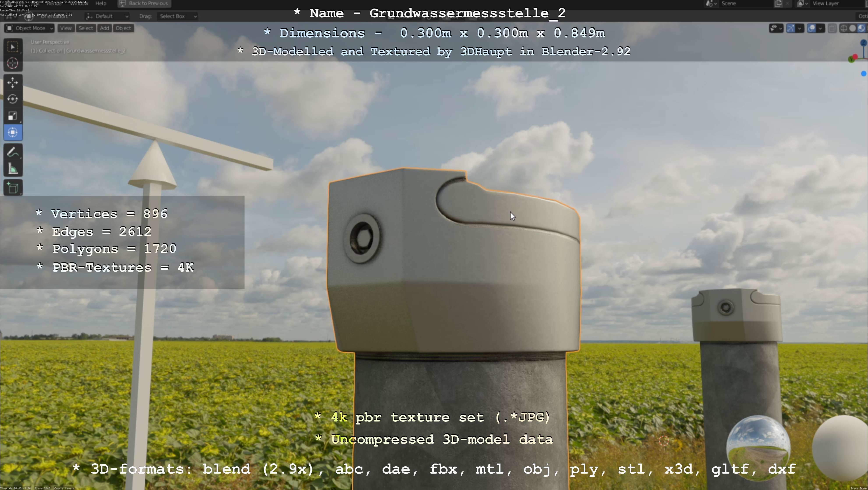Click the Back to Previous button

(144, 3)
